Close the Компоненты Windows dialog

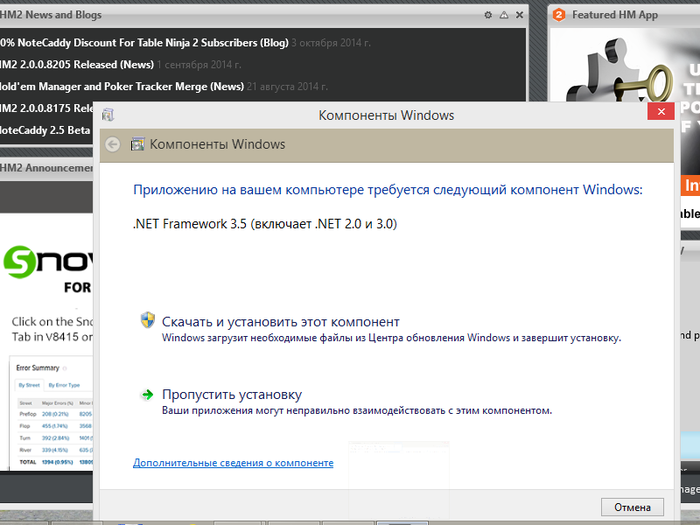click(x=661, y=111)
